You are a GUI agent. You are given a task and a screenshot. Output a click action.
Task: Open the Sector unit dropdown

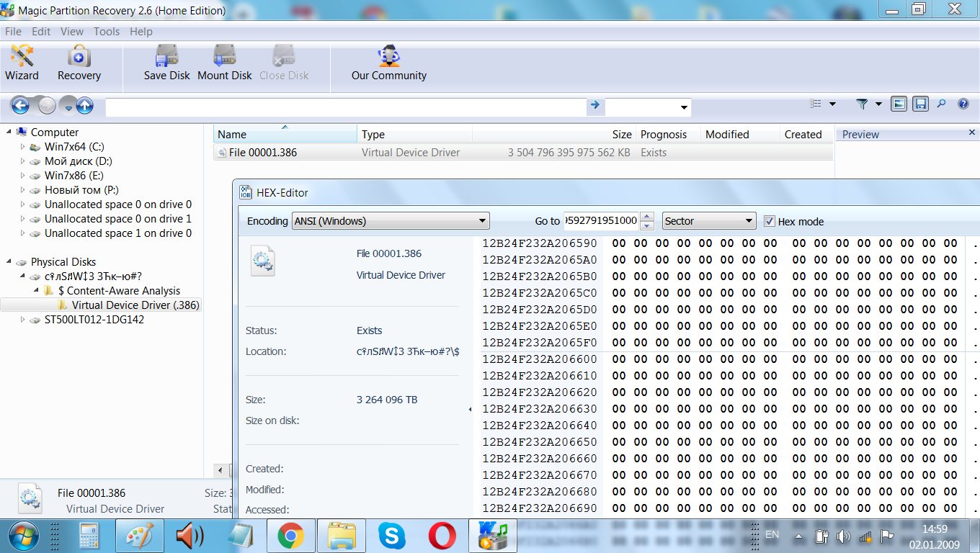(x=708, y=221)
